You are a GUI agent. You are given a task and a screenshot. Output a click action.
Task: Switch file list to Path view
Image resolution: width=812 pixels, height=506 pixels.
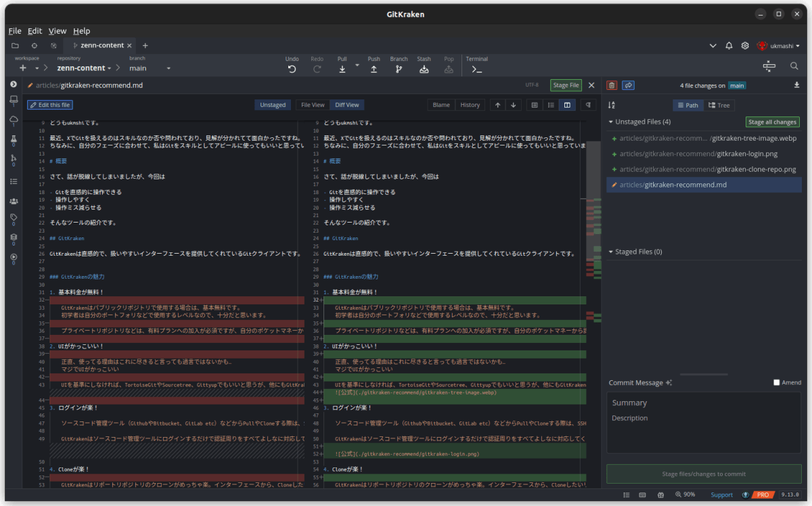click(687, 105)
